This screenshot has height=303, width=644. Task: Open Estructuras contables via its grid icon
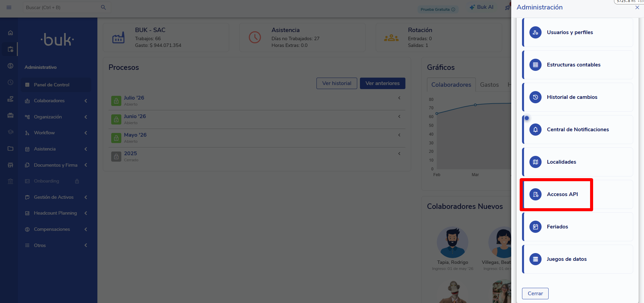(x=535, y=65)
